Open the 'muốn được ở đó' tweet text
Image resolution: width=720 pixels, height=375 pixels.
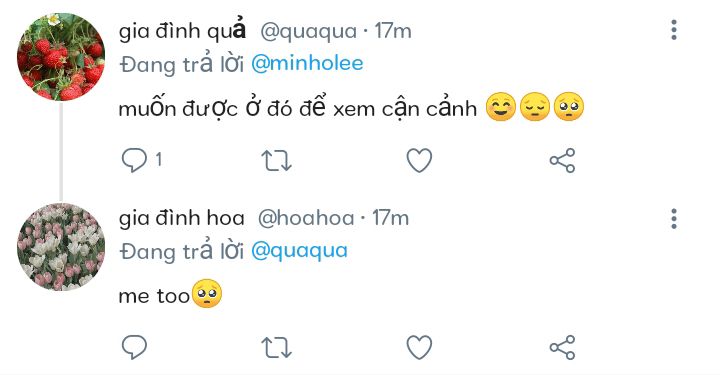(x=298, y=108)
